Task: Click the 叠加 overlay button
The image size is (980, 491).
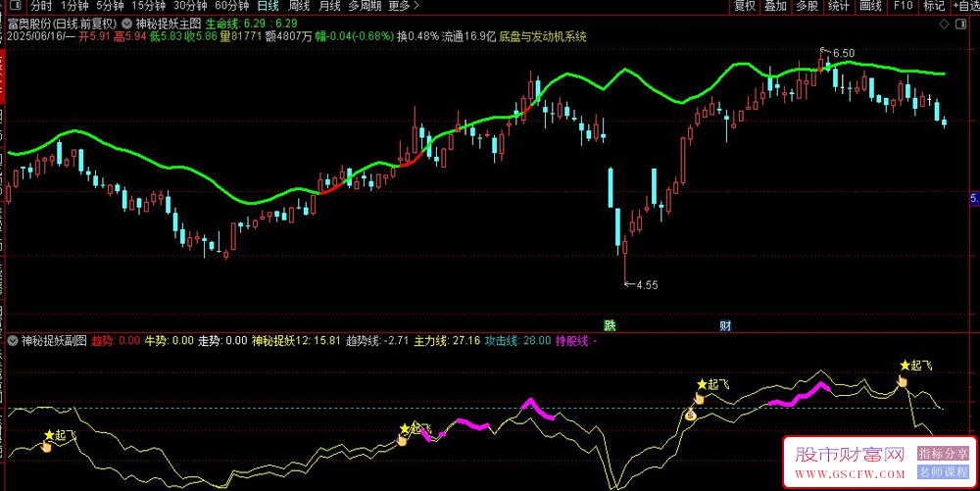Action: point(775,6)
